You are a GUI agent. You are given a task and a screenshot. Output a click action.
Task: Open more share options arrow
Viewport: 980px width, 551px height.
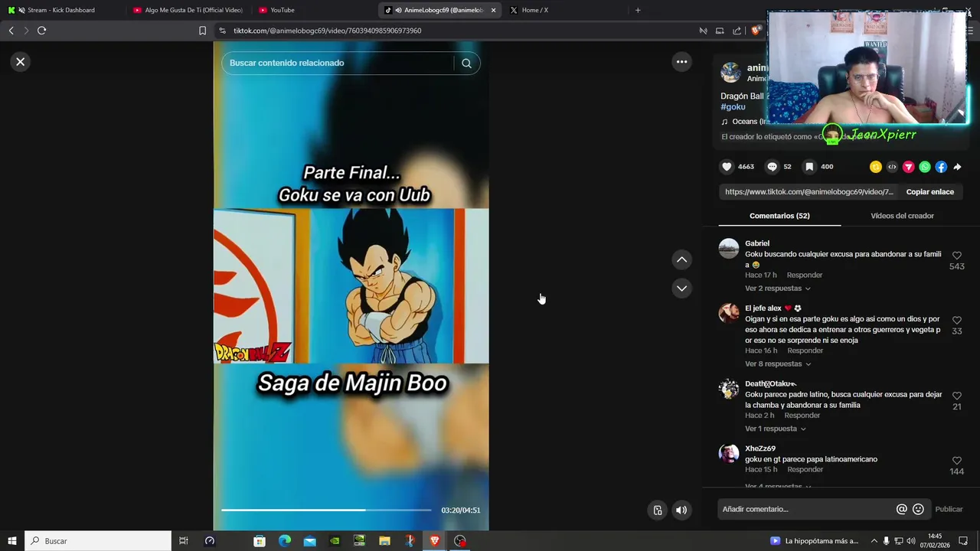pyautogui.click(x=957, y=167)
